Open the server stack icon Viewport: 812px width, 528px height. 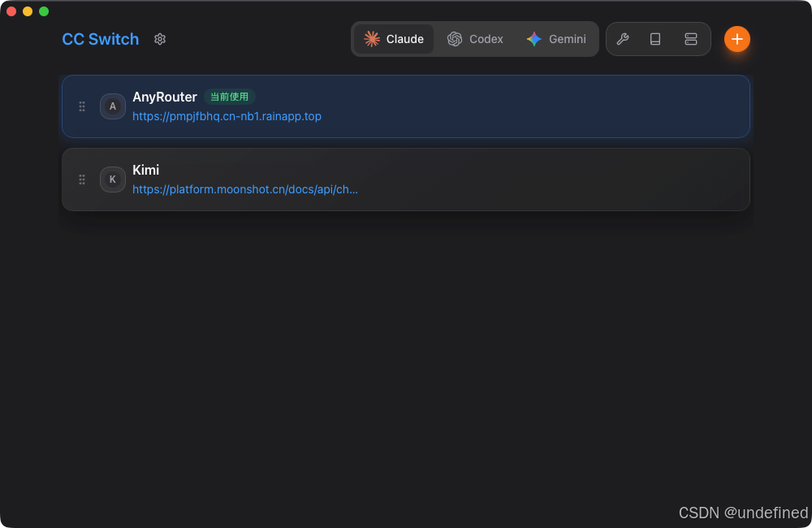(691, 39)
